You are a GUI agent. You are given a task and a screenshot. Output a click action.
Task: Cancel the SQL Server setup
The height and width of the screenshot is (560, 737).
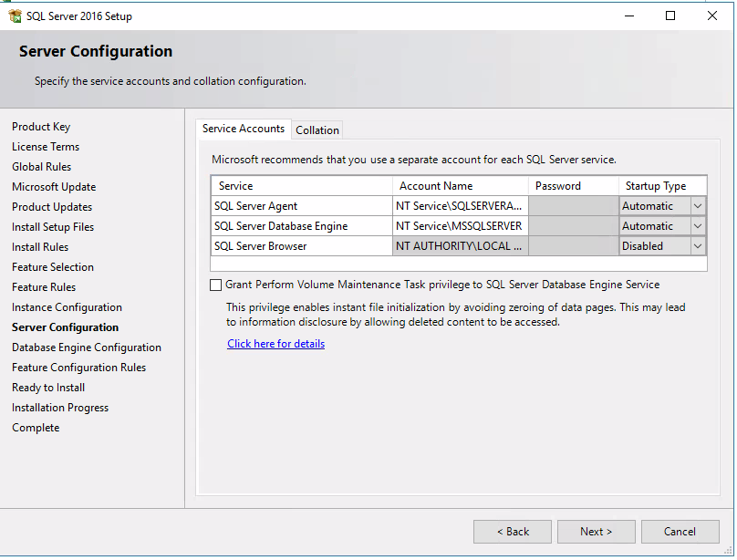coord(680,531)
